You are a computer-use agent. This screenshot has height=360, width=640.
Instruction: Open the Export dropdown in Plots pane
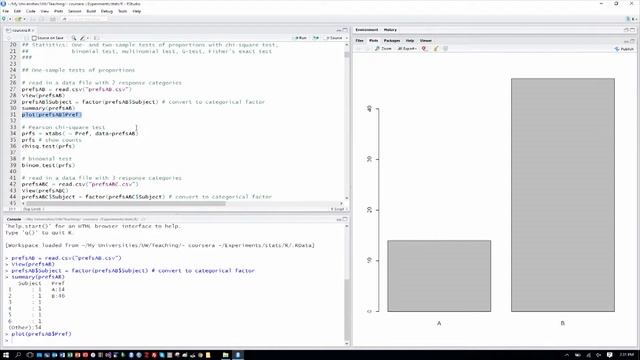coord(407,49)
